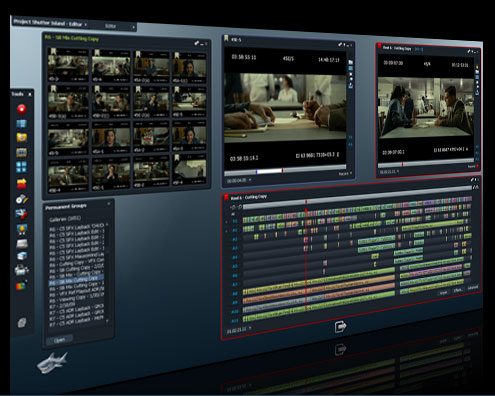Click the printer icon in Tools panel

coord(22,270)
